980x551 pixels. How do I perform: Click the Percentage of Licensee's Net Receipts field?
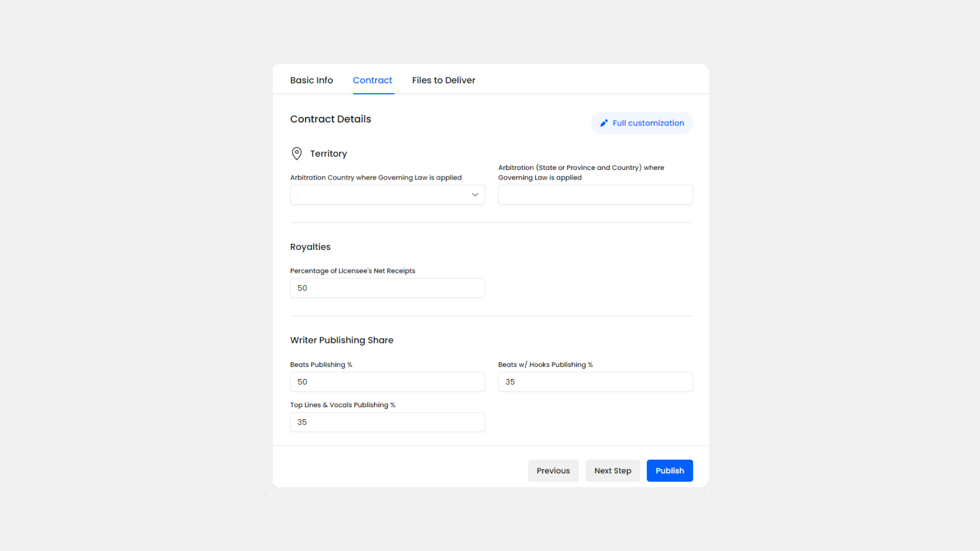pyautogui.click(x=387, y=288)
